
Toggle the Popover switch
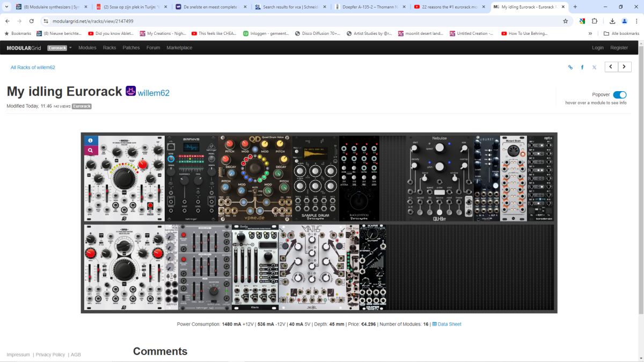[x=620, y=94]
